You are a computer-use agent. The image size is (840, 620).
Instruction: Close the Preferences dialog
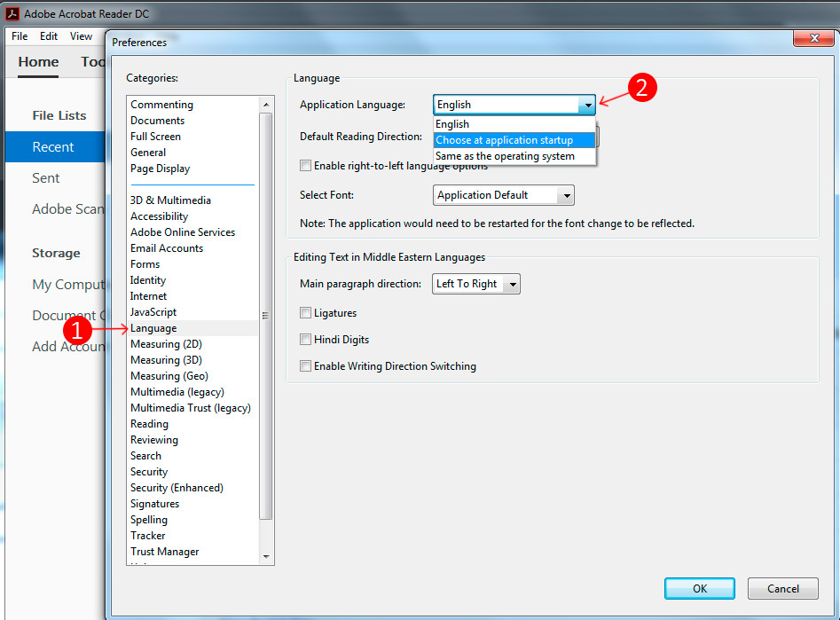coord(813,38)
